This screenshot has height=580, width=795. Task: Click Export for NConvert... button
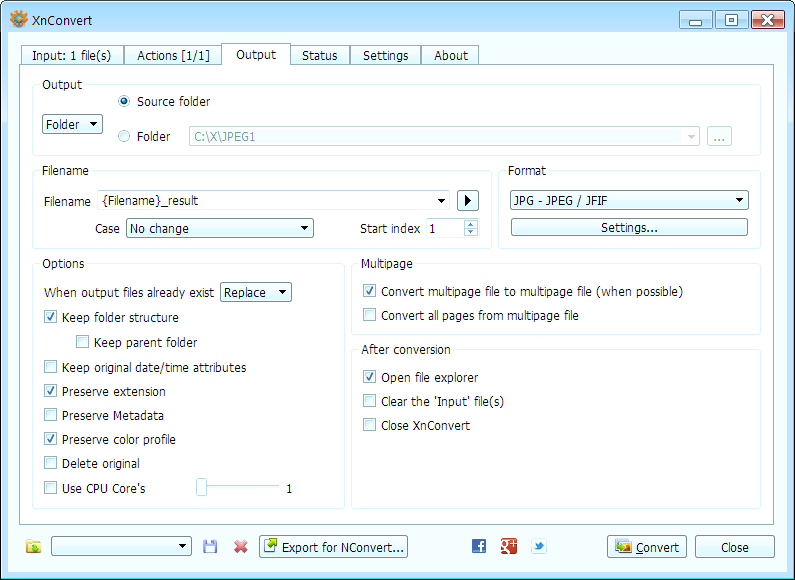coord(333,547)
